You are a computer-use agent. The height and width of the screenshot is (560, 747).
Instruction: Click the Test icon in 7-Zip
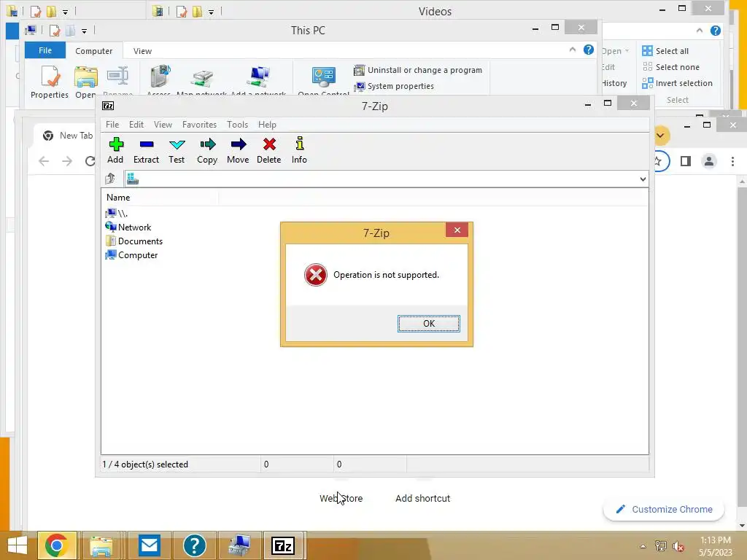click(177, 144)
